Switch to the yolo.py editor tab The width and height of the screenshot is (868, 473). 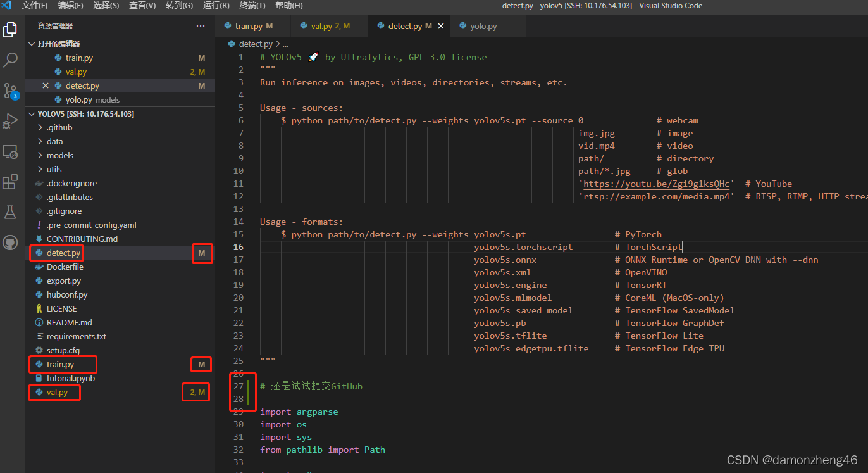488,26
